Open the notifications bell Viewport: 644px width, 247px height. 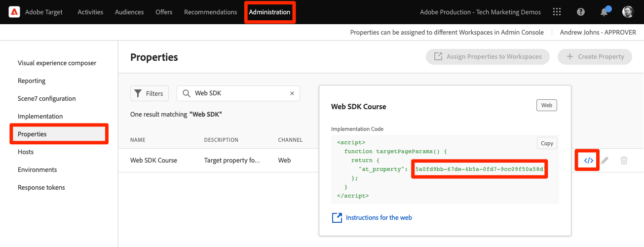pos(604,12)
